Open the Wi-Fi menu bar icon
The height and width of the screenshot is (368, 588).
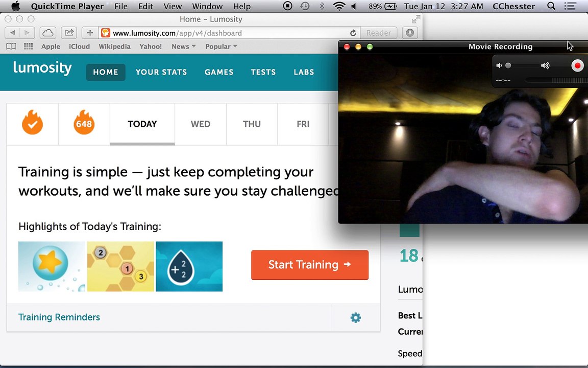[339, 6]
